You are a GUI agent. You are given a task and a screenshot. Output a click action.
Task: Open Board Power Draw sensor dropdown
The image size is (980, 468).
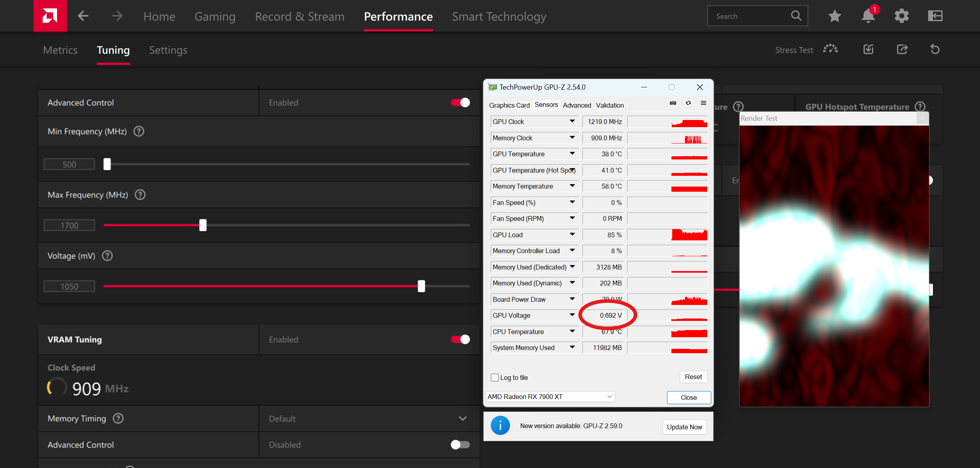click(572, 299)
